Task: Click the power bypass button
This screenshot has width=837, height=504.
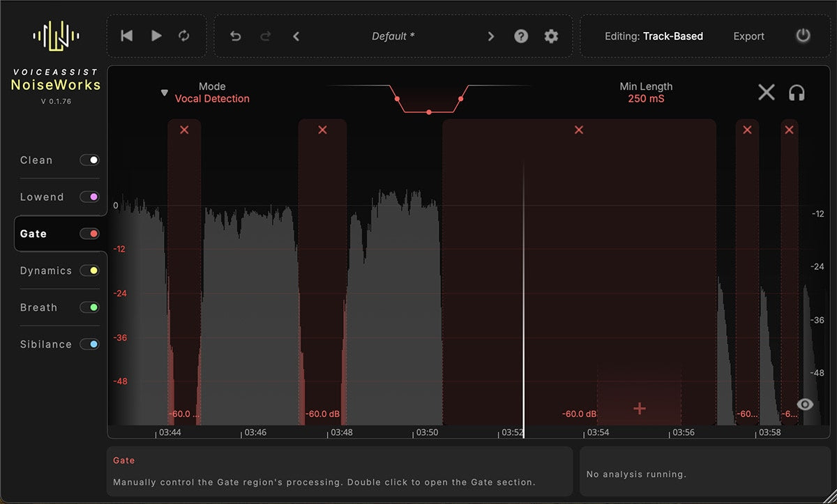Action: click(804, 36)
